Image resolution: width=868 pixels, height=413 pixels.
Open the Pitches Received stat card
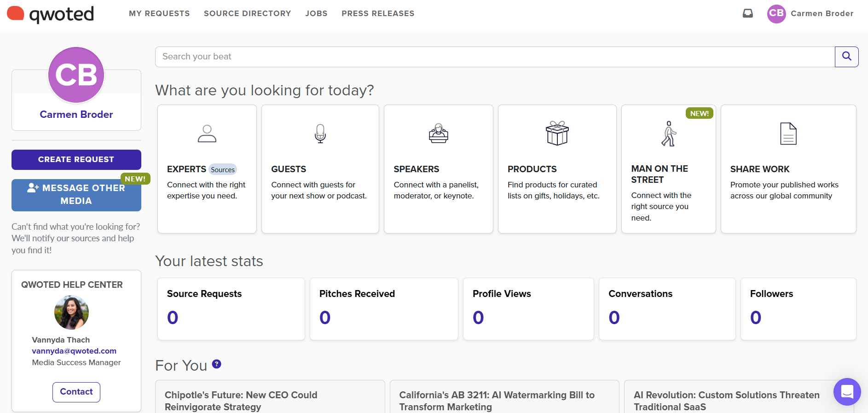384,309
